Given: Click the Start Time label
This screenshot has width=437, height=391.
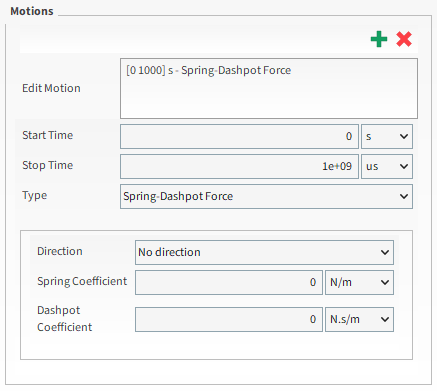Looking at the screenshot, I should click(x=48, y=135).
